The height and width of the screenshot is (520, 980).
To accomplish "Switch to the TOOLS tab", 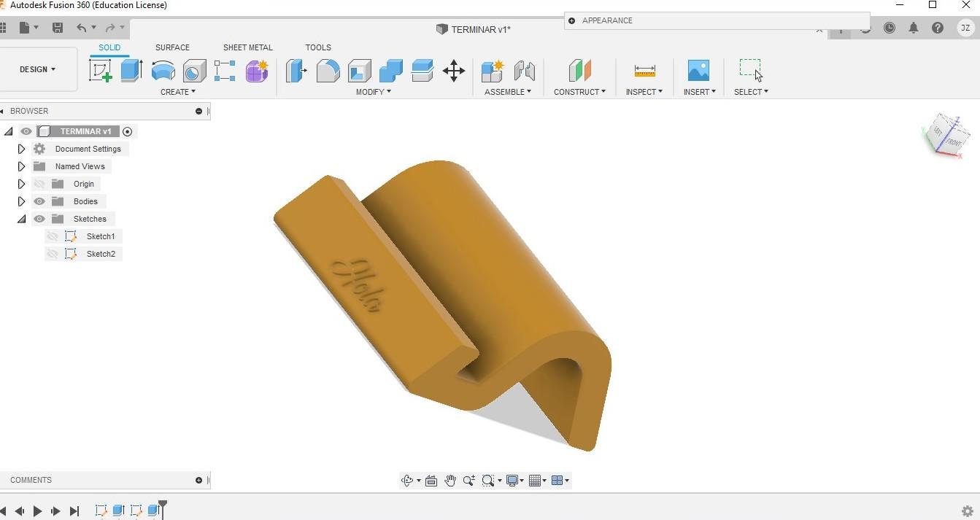I will 318,47.
